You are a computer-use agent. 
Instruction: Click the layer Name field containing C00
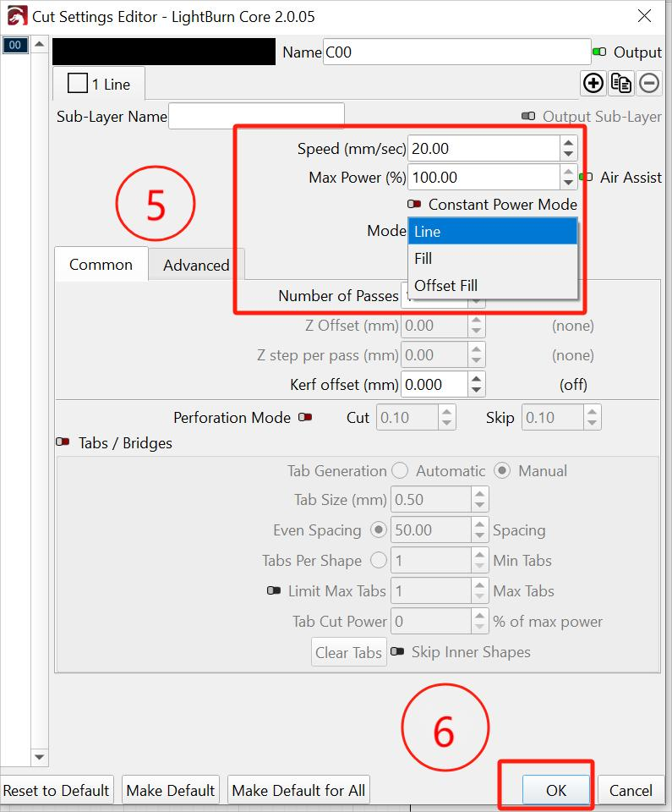click(x=456, y=52)
